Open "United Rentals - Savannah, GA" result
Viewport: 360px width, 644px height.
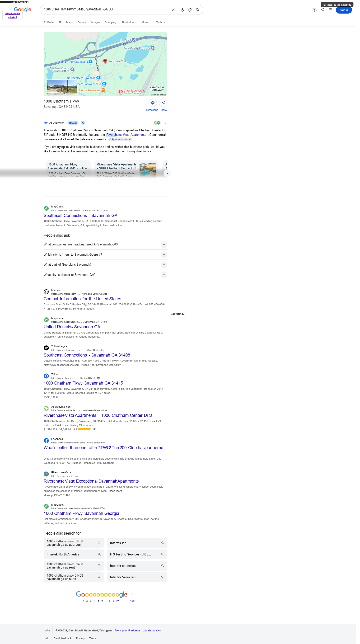(x=72, y=327)
